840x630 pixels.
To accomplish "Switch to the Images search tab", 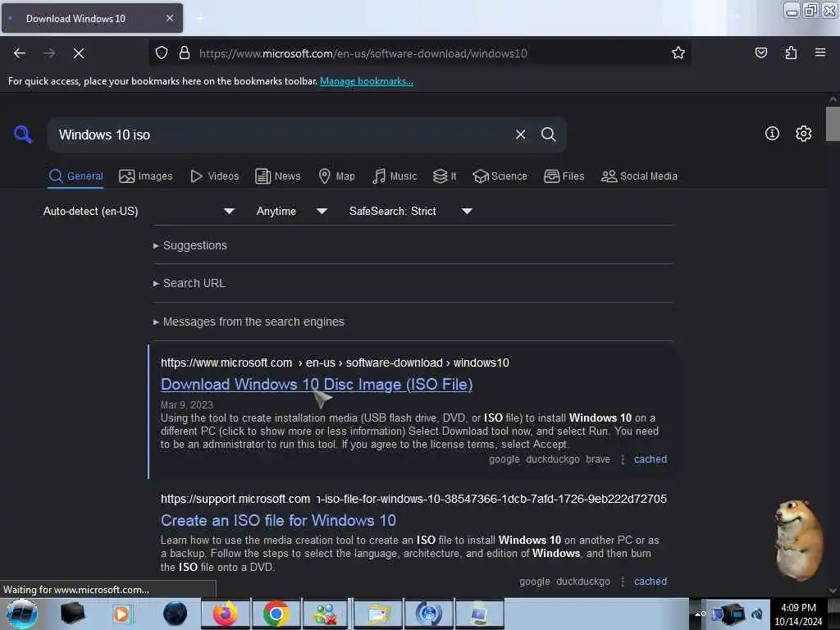I will 146,176.
